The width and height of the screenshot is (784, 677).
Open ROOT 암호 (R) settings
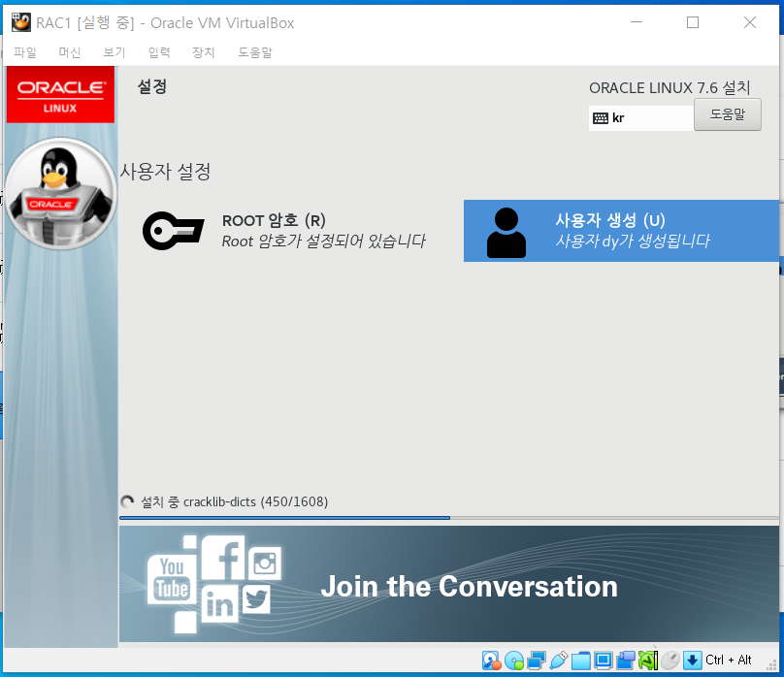pos(284,231)
